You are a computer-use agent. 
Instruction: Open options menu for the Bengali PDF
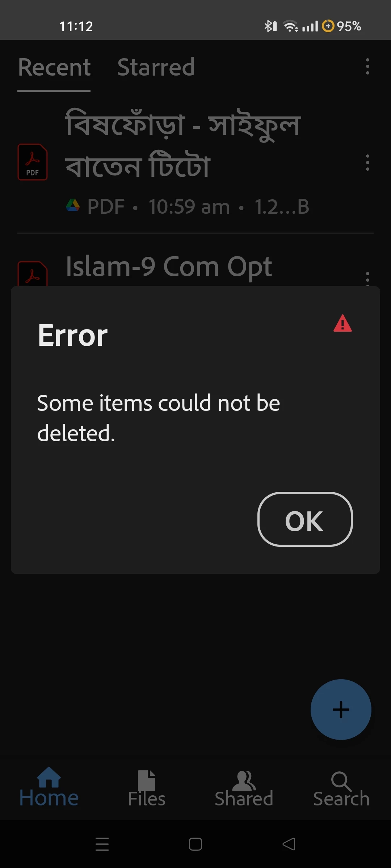tap(367, 162)
